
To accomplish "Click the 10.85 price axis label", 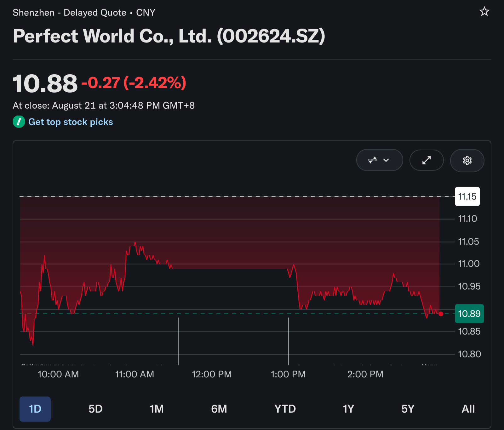I will coord(469,331).
